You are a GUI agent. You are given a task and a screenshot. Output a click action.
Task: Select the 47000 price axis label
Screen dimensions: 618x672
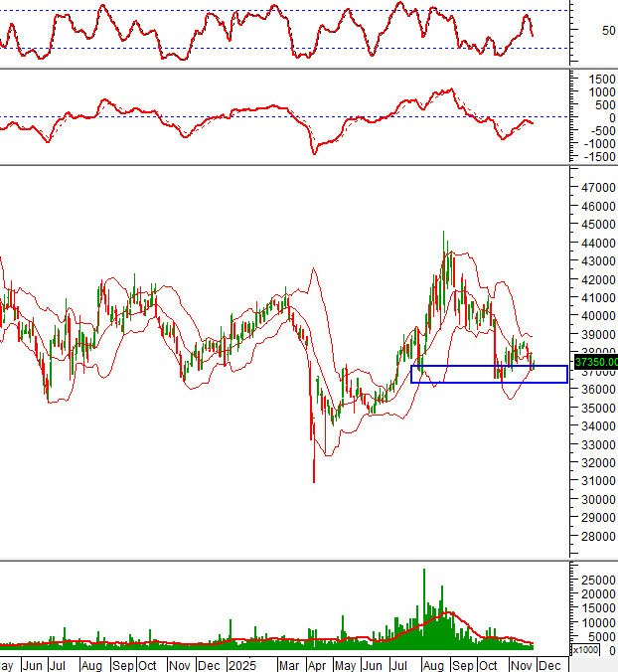597,187
